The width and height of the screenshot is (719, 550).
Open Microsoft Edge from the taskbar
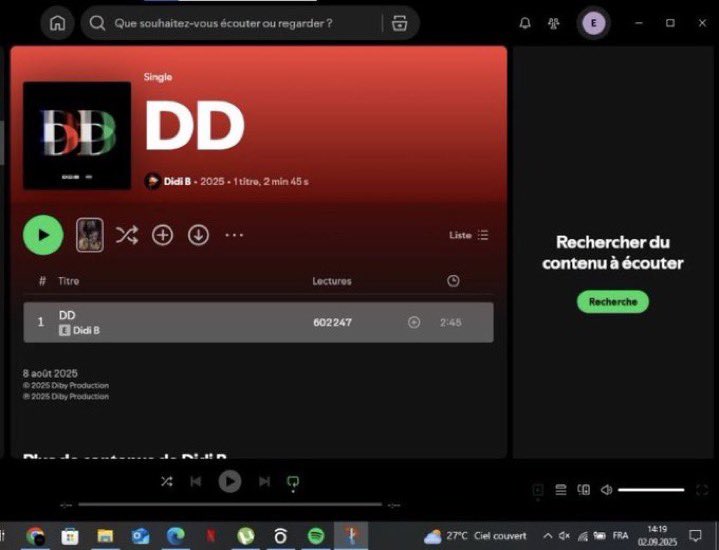coord(176,536)
